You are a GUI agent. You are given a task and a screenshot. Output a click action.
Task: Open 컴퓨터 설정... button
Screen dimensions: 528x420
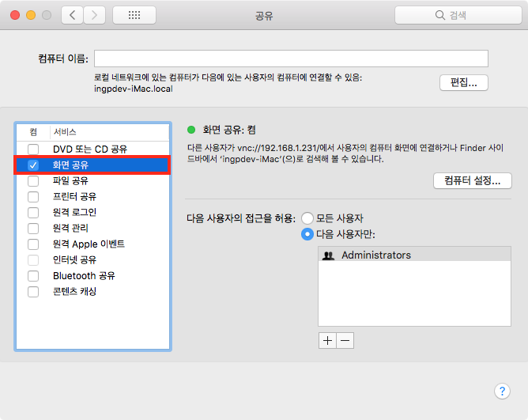pyautogui.click(x=473, y=180)
